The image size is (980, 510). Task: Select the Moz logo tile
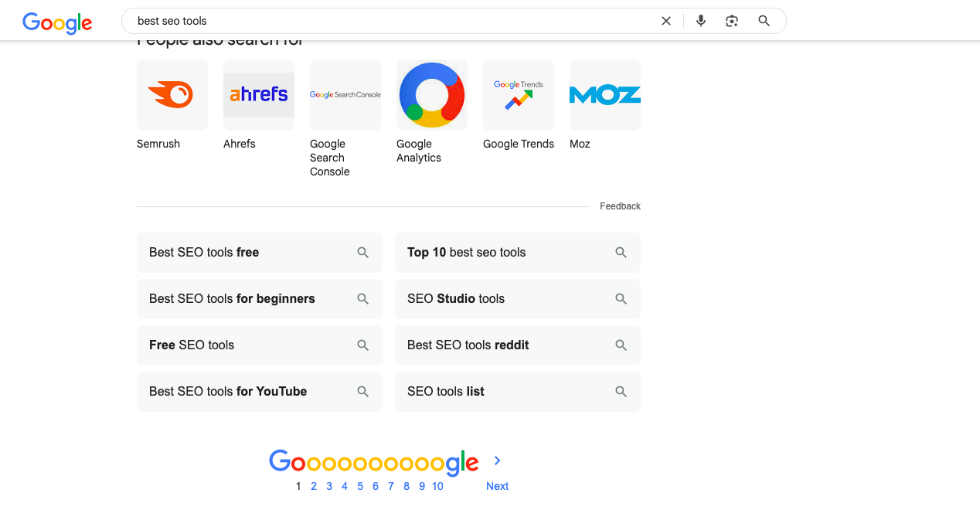click(605, 95)
